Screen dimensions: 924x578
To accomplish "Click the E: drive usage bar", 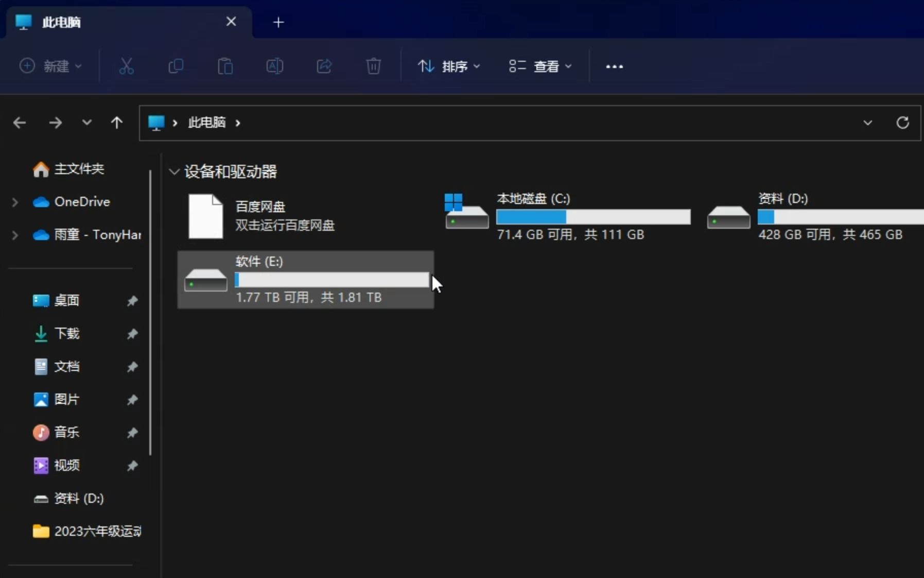I will coord(332,280).
